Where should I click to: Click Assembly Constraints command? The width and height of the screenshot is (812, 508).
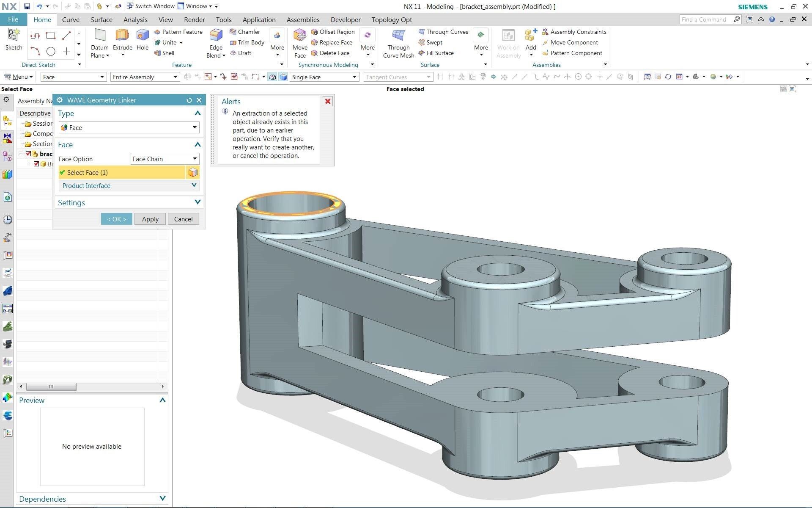(x=574, y=32)
